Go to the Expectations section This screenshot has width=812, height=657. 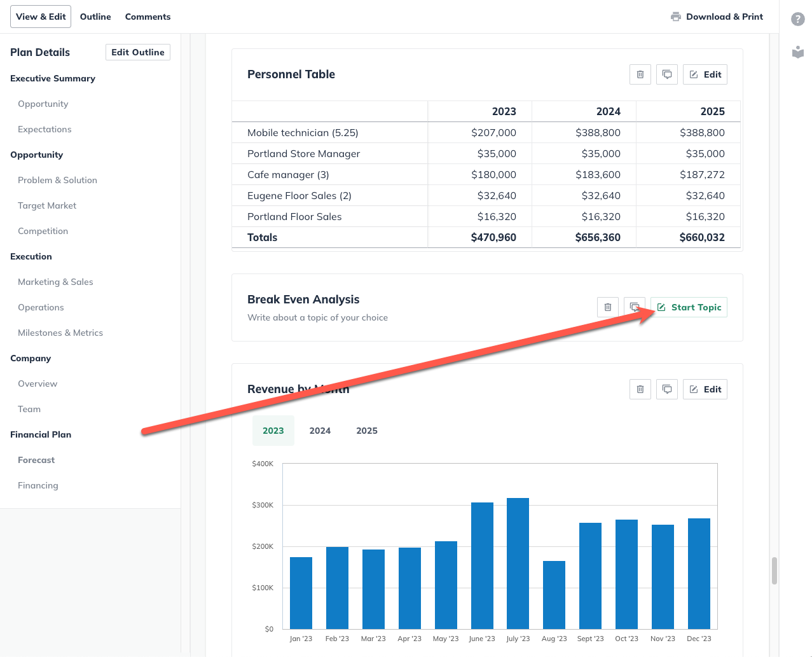[x=45, y=129]
